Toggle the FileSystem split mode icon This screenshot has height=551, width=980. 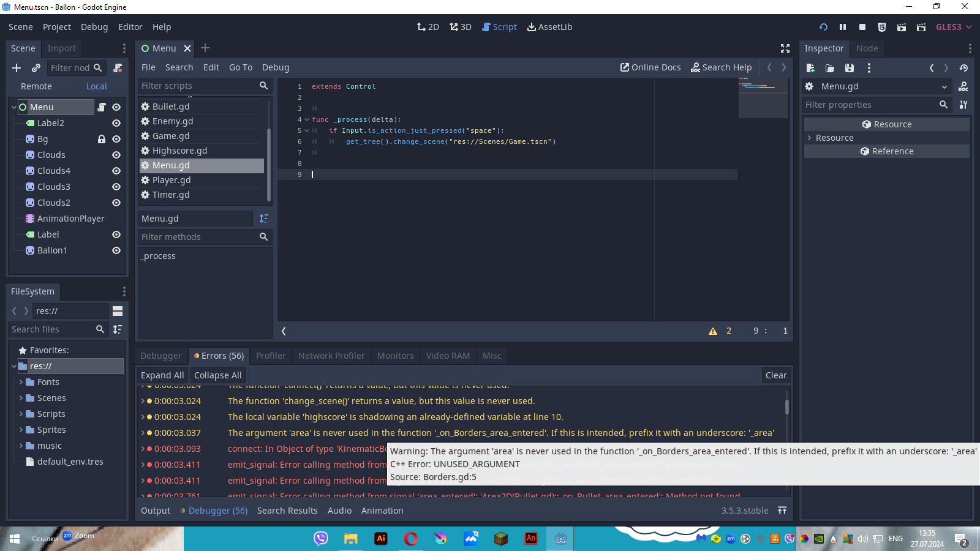point(118,311)
